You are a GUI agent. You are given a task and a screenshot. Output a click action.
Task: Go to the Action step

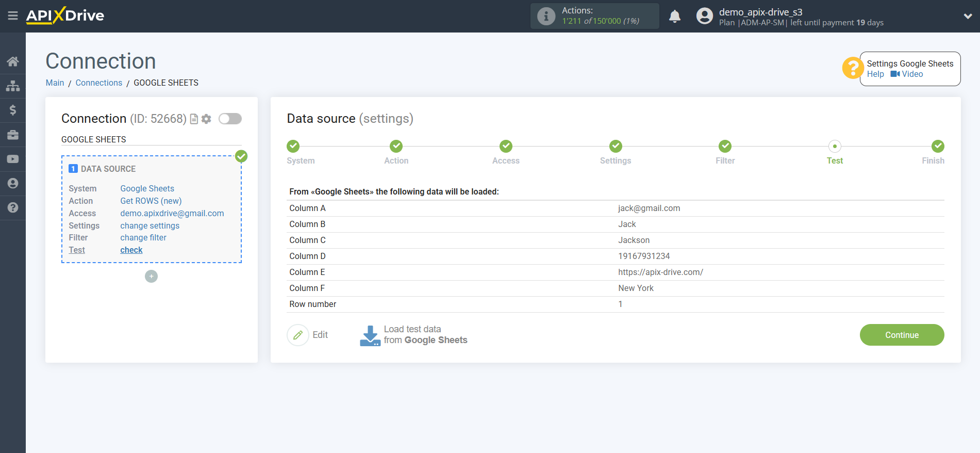[396, 147]
